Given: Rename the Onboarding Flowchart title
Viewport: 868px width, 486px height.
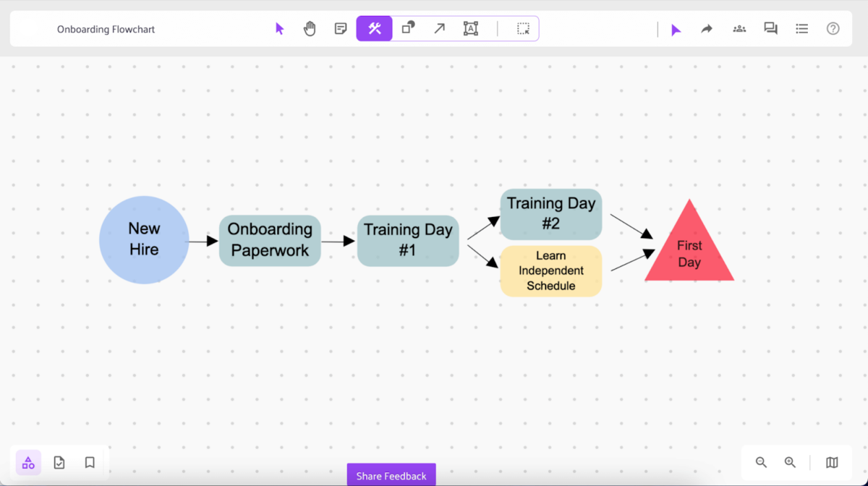Looking at the screenshot, I should click(106, 29).
